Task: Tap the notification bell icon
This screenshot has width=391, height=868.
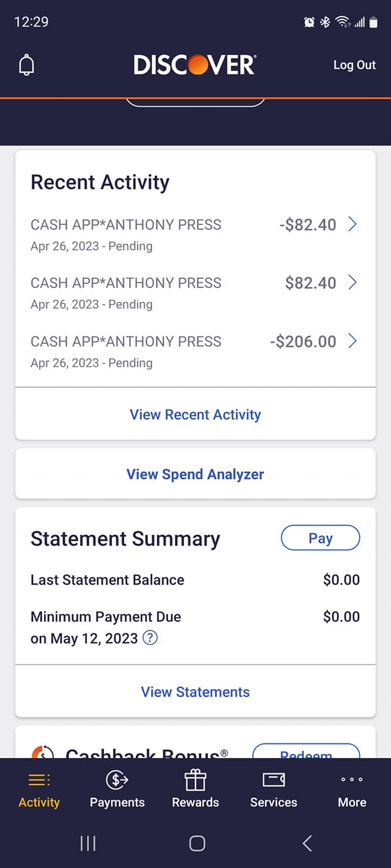Action: [x=26, y=65]
